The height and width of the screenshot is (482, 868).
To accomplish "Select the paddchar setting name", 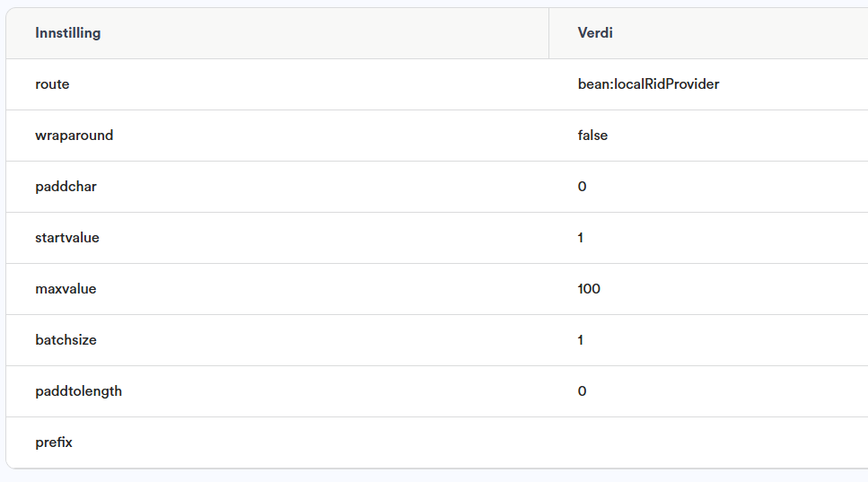I will click(66, 187).
